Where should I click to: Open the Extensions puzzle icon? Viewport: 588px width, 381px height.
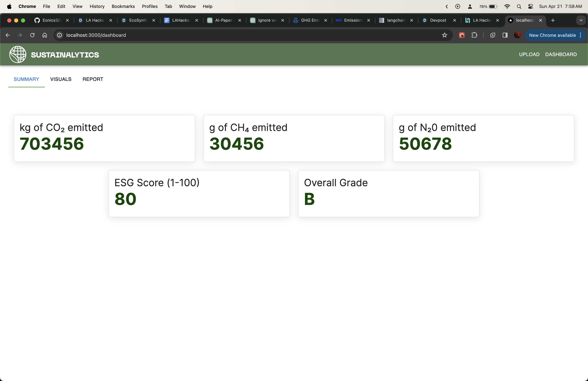click(474, 35)
